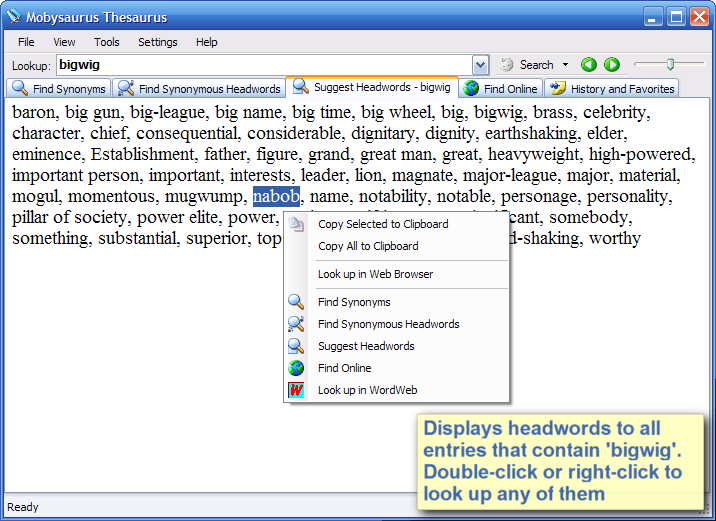Switch to Find Synonymous Headwords tab
The height and width of the screenshot is (521, 716).
(x=199, y=88)
